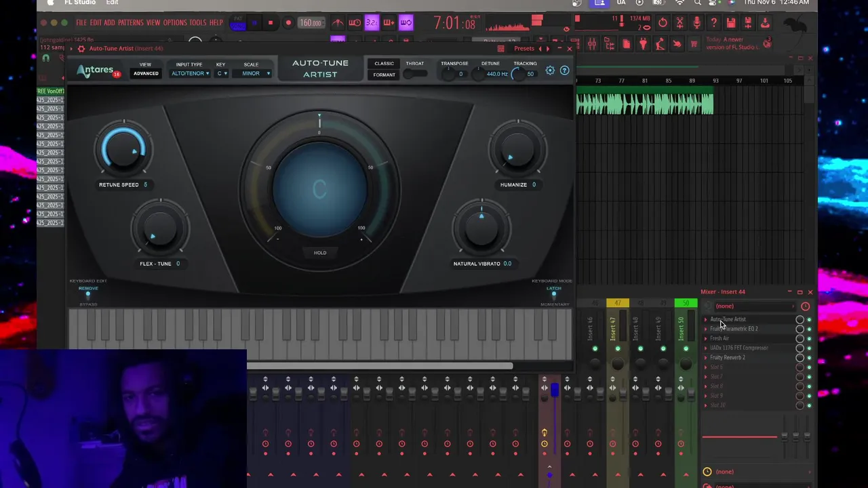This screenshot has height=488, width=868.
Task: Click Insert 50 latency clock icon
Action: (681, 445)
